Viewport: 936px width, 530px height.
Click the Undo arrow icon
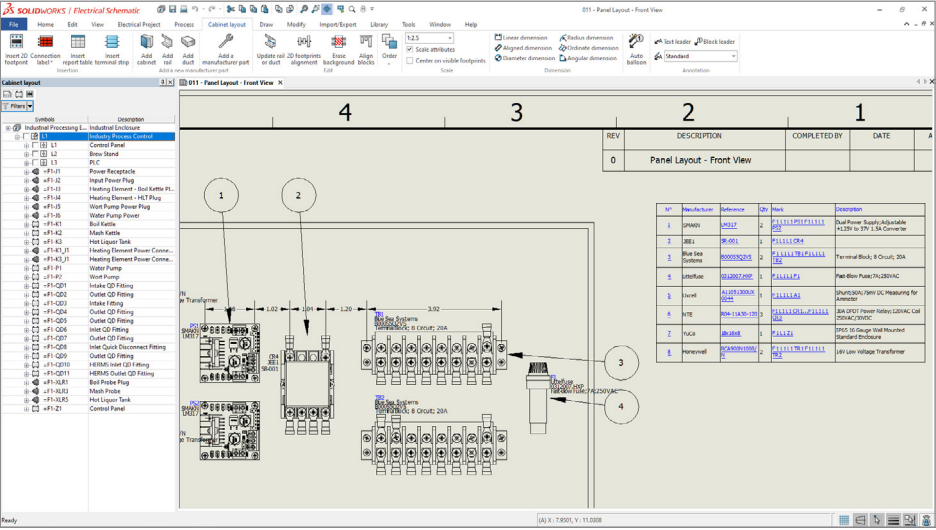point(195,9)
